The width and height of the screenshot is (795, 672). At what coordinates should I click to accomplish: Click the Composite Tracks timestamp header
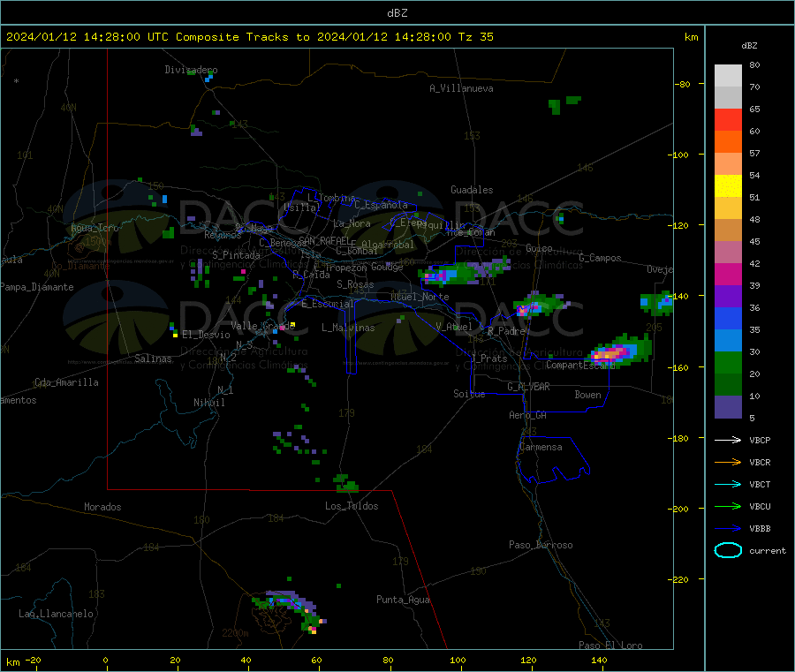pos(250,37)
